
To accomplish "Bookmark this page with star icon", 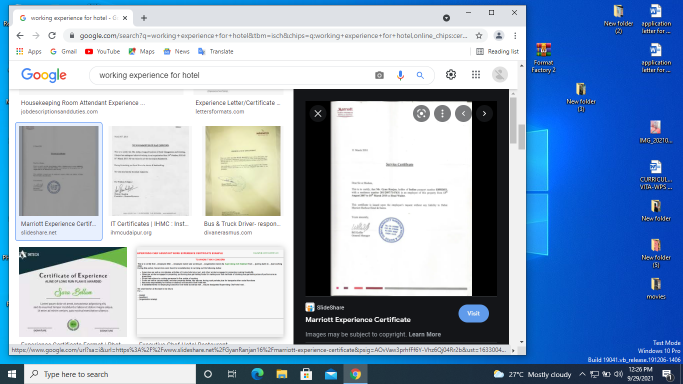I will 479,36.
